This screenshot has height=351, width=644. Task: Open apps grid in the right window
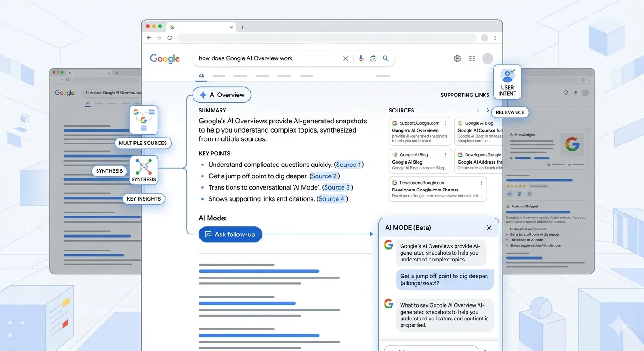575,93
